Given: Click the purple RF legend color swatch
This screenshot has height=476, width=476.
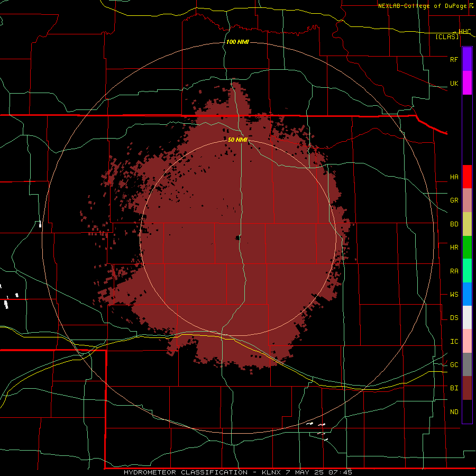Looking at the screenshot, I should [x=467, y=59].
